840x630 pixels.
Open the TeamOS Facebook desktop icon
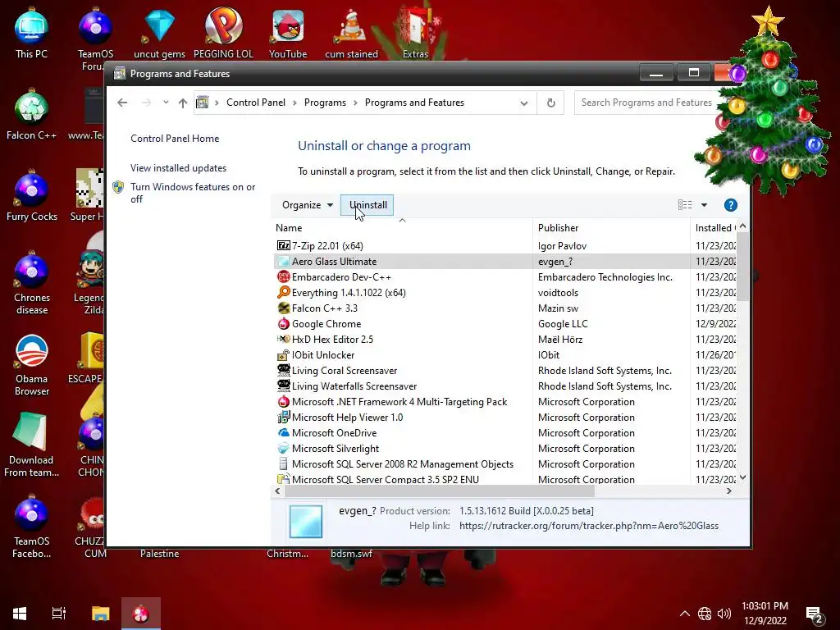click(31, 527)
